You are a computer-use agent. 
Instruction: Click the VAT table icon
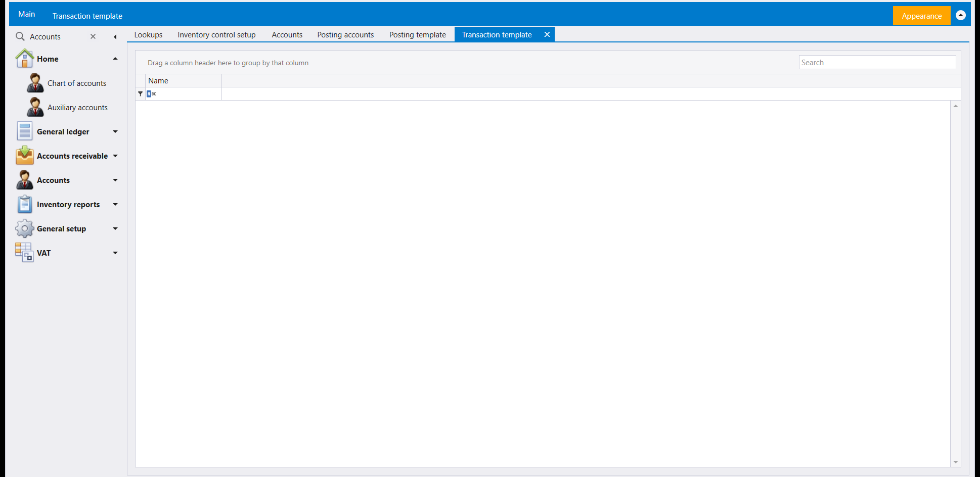tap(24, 253)
